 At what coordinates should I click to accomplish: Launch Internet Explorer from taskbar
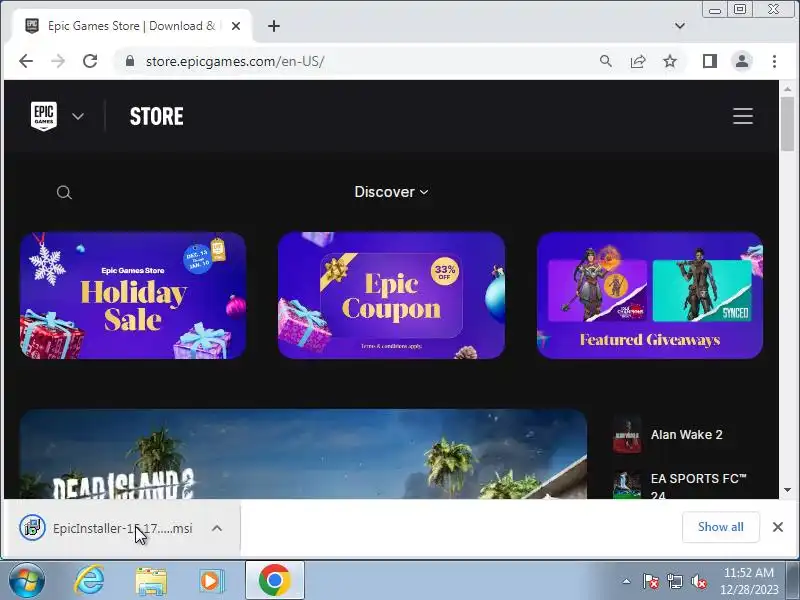(90, 581)
